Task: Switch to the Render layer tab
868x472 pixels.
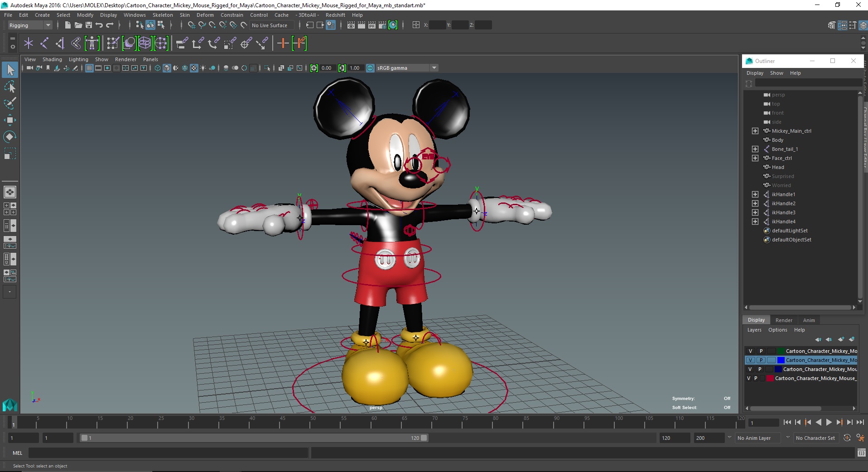Action: click(784, 320)
